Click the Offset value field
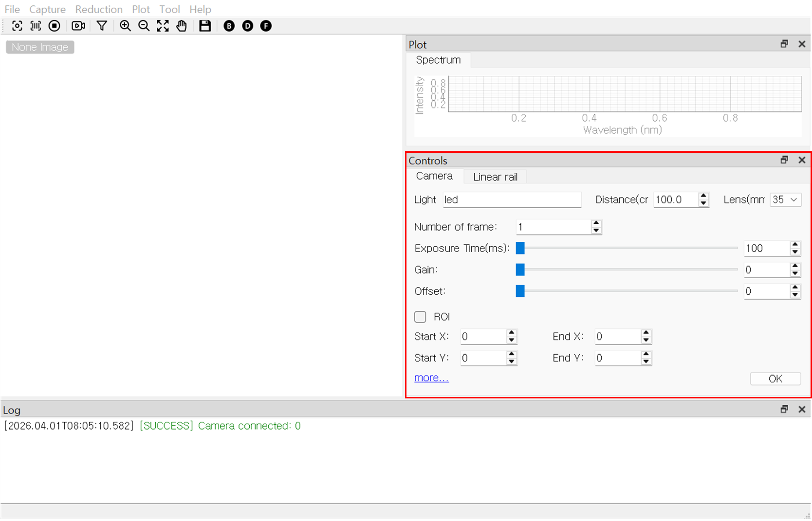Image resolution: width=812 pixels, height=521 pixels. click(767, 291)
